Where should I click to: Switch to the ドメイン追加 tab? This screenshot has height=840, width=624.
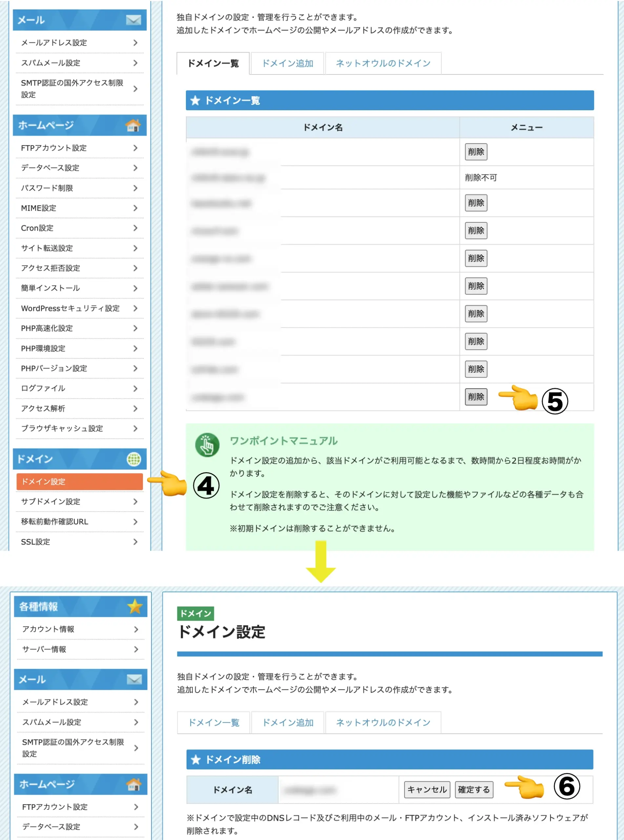288,63
